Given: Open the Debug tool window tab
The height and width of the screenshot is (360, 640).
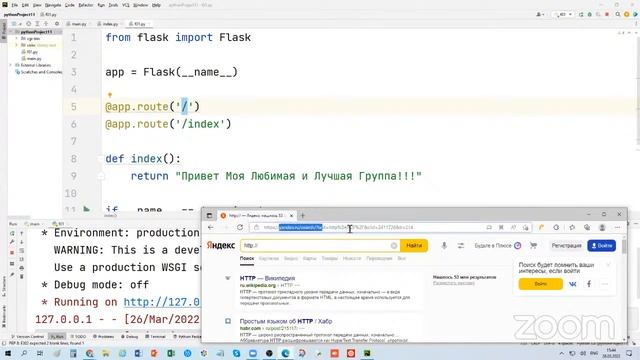Looking at the screenshot, I should click(x=130, y=337).
